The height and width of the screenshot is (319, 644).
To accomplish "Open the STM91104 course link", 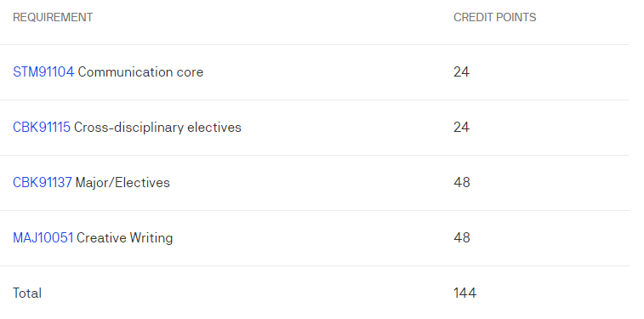I will 43,72.
